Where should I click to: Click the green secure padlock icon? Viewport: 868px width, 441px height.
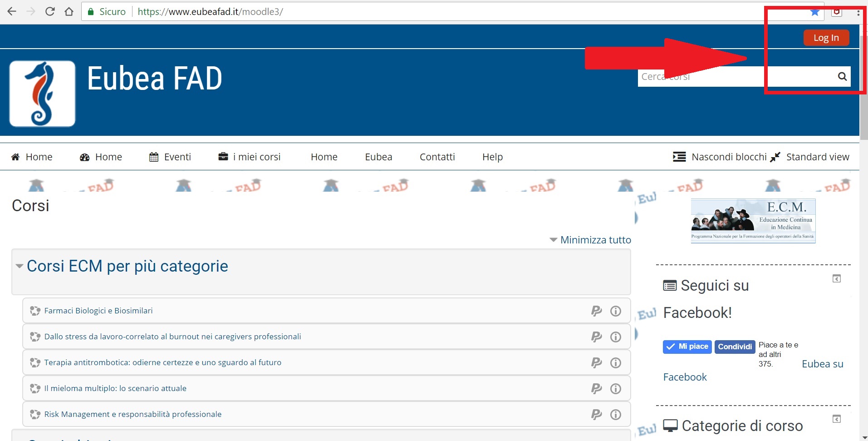91,12
